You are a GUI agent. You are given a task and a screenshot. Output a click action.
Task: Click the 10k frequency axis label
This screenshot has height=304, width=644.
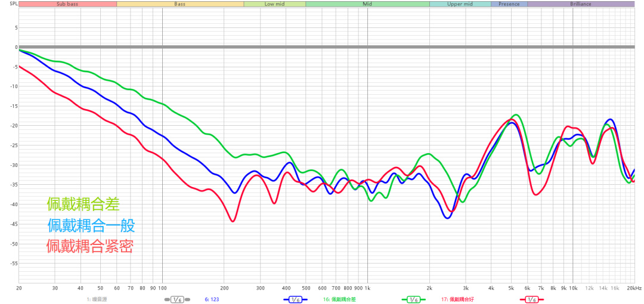pos(573,289)
